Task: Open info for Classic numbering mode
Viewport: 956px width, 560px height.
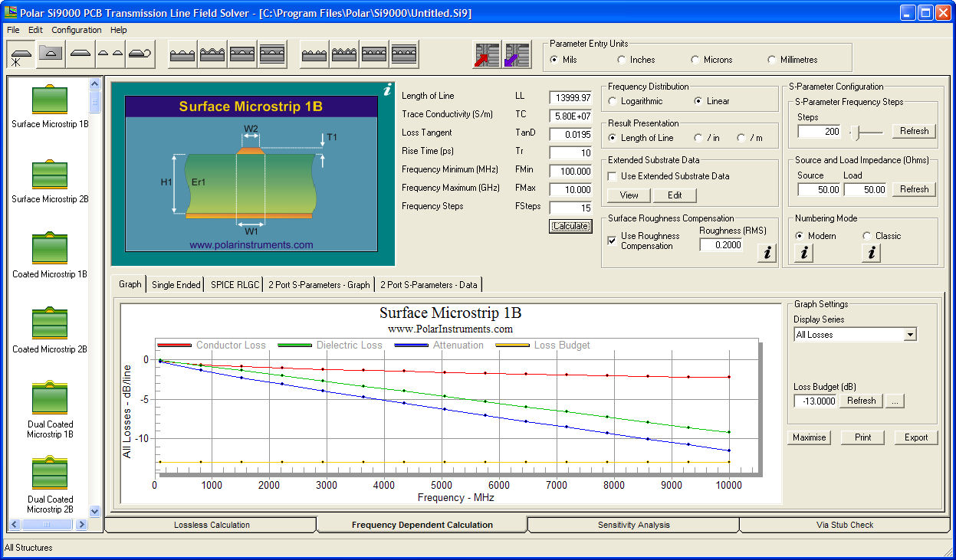Action: tap(870, 253)
